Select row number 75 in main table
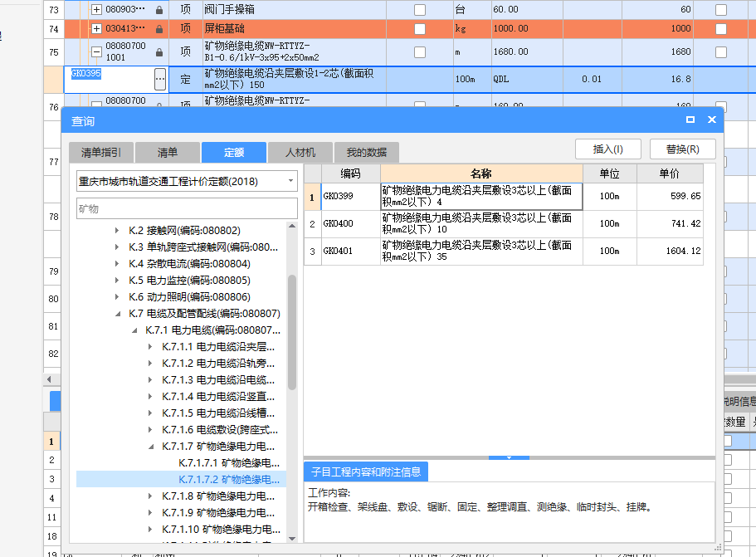 tap(53, 52)
